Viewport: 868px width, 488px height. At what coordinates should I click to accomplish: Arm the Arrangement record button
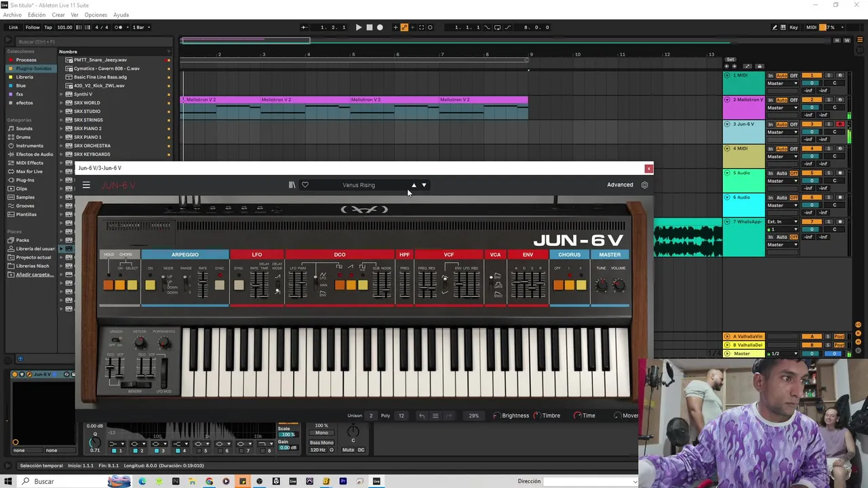point(380,27)
